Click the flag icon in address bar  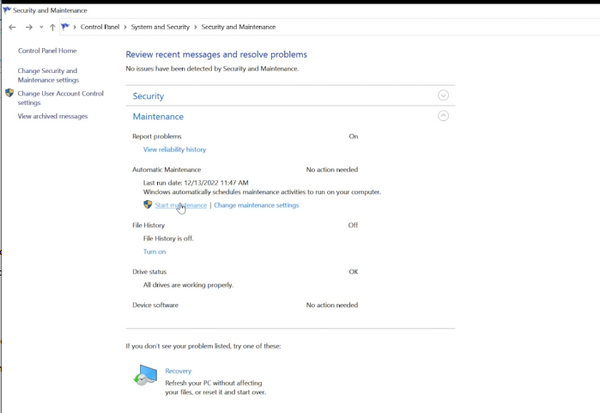click(67, 27)
